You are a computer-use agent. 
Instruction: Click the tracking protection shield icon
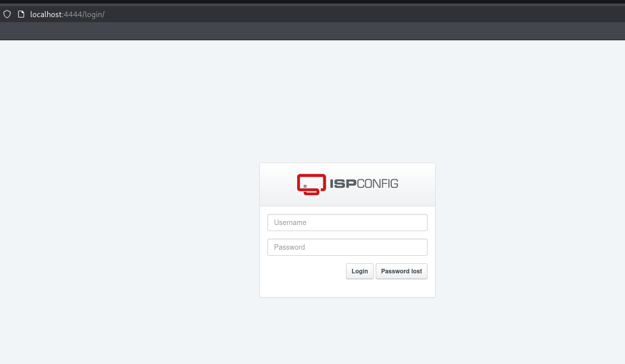click(7, 14)
